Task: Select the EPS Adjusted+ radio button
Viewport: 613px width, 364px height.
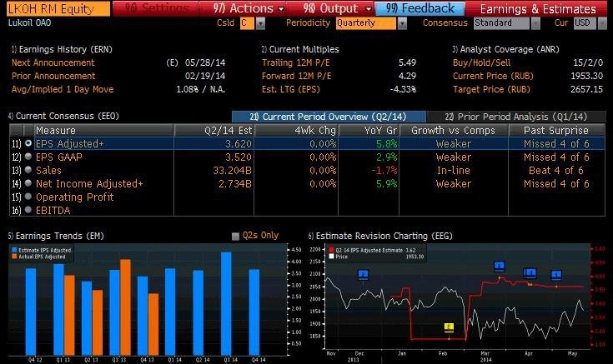Action: pyautogui.click(x=28, y=143)
